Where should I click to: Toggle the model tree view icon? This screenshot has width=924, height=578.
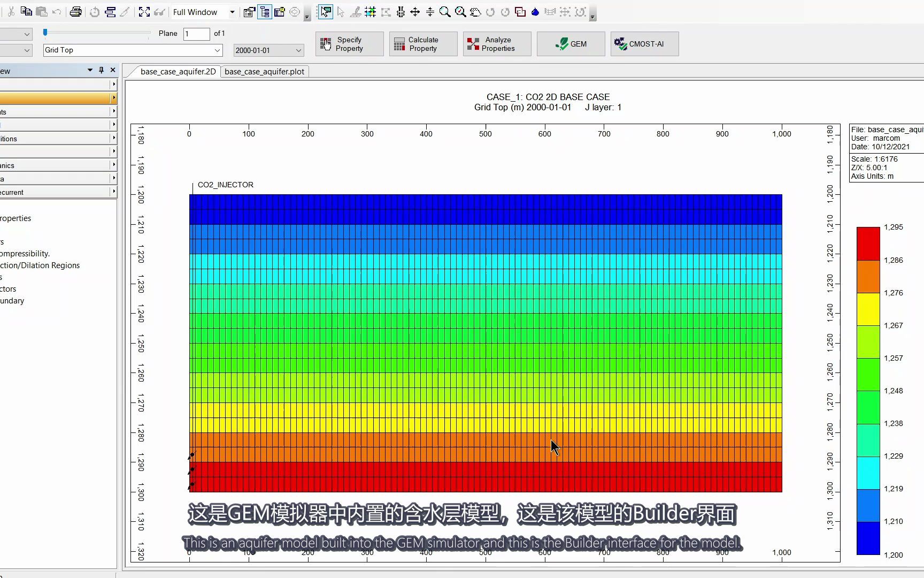pyautogui.click(x=265, y=12)
